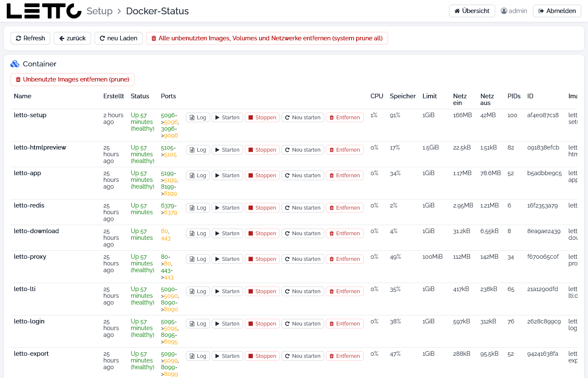This screenshot has height=378, width=588.
Task: Stop the letto-export container
Action: coord(262,356)
